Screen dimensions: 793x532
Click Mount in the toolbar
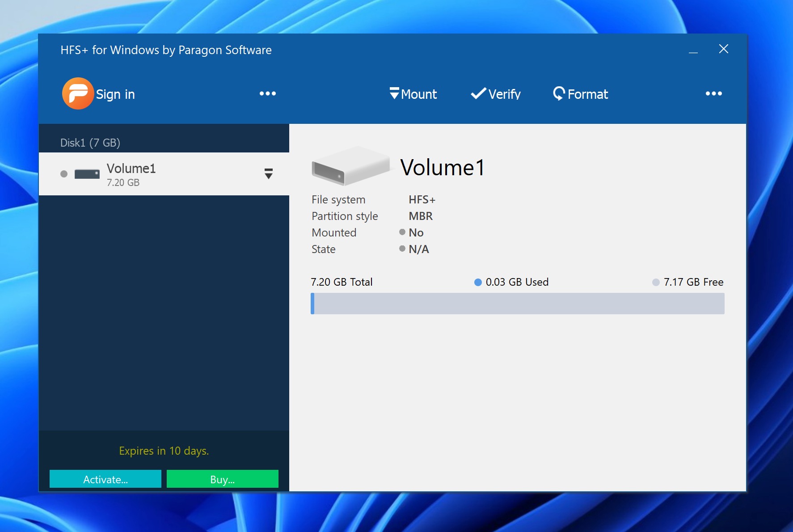[x=413, y=94]
